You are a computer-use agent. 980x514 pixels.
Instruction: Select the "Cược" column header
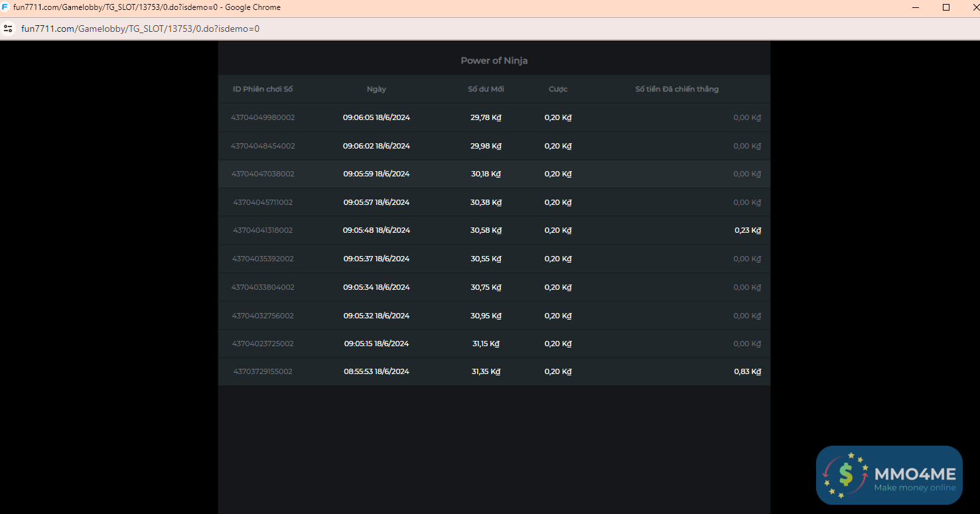[x=557, y=89]
